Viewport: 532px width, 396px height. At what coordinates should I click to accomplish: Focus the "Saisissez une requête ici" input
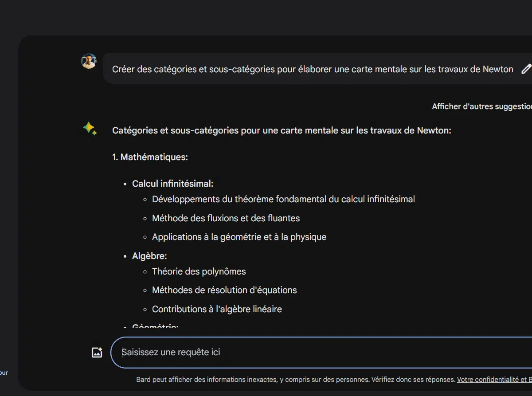310,353
